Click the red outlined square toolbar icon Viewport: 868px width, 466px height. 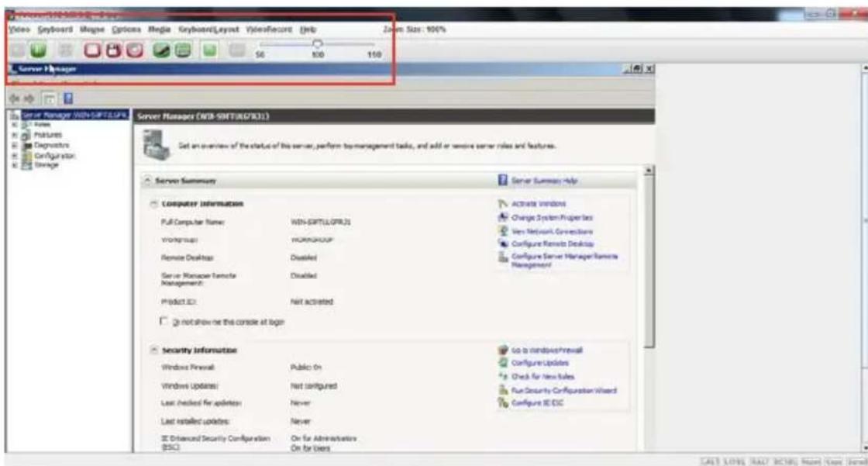[92, 50]
